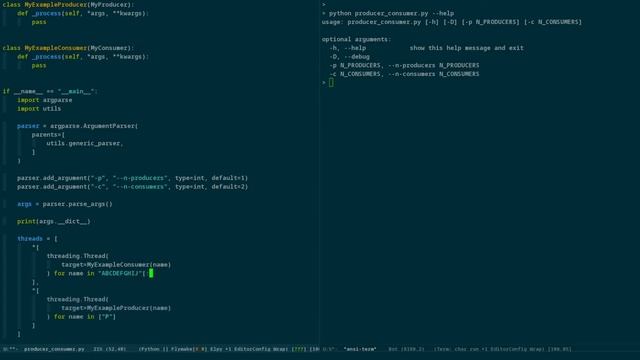This screenshot has height=360, width=640.
Task: Click 'argparse.ArgumentParser(' in the editor
Action: (94, 126)
